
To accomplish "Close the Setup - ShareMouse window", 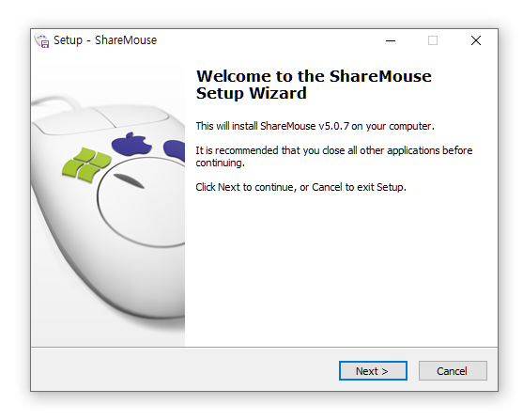I will [x=476, y=40].
